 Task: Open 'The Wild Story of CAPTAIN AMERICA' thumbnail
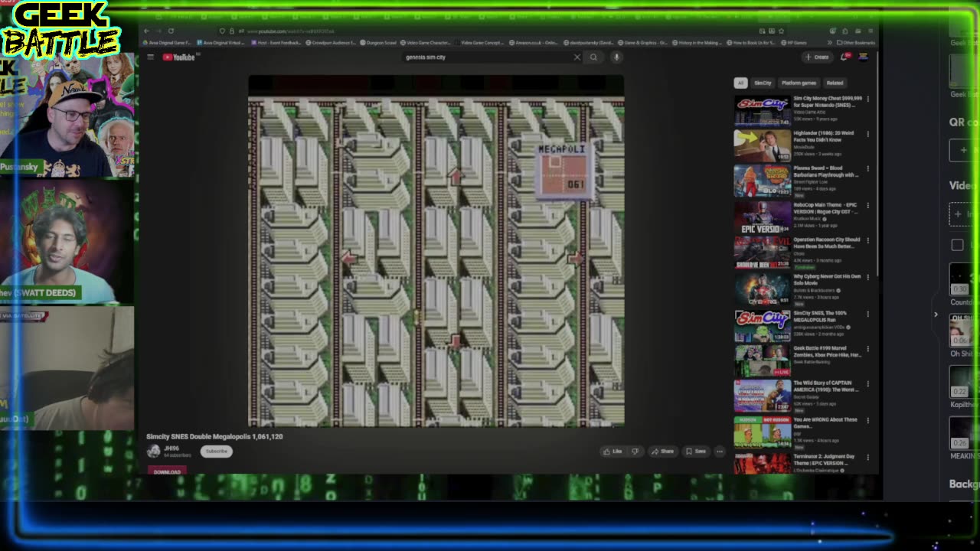pos(763,397)
